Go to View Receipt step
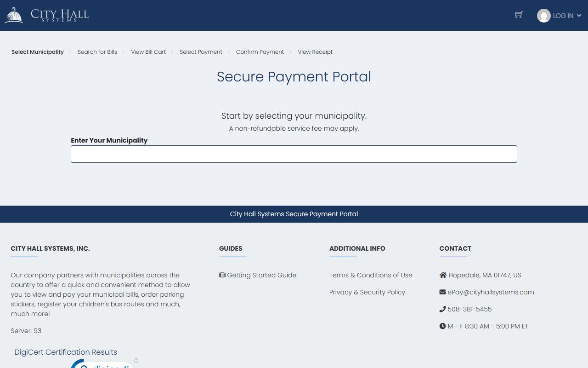 click(x=315, y=52)
